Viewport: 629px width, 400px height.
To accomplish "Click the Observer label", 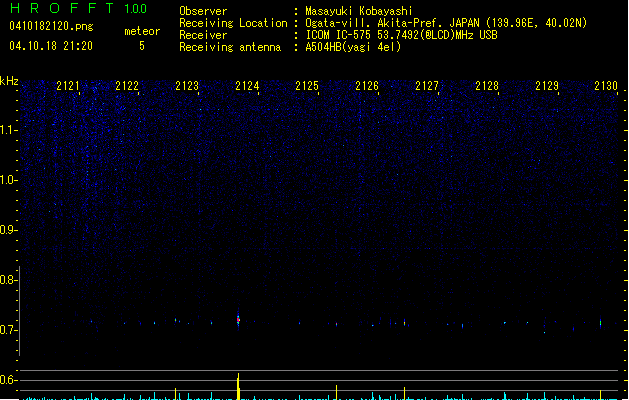I will [x=203, y=11].
